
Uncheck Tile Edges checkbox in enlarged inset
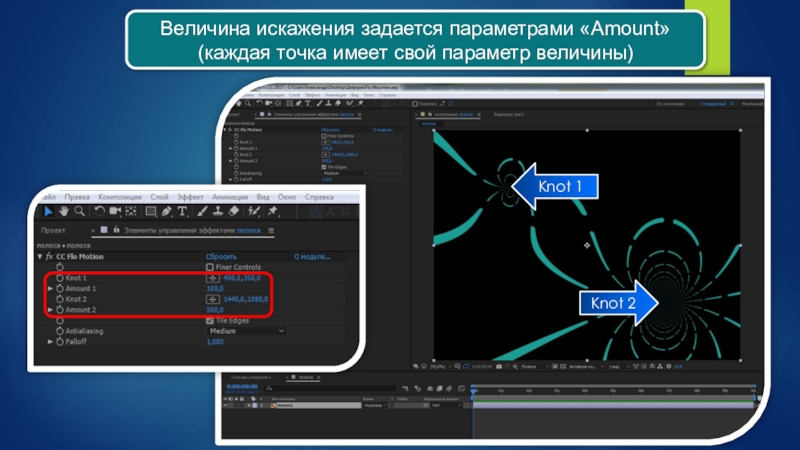click(x=210, y=320)
